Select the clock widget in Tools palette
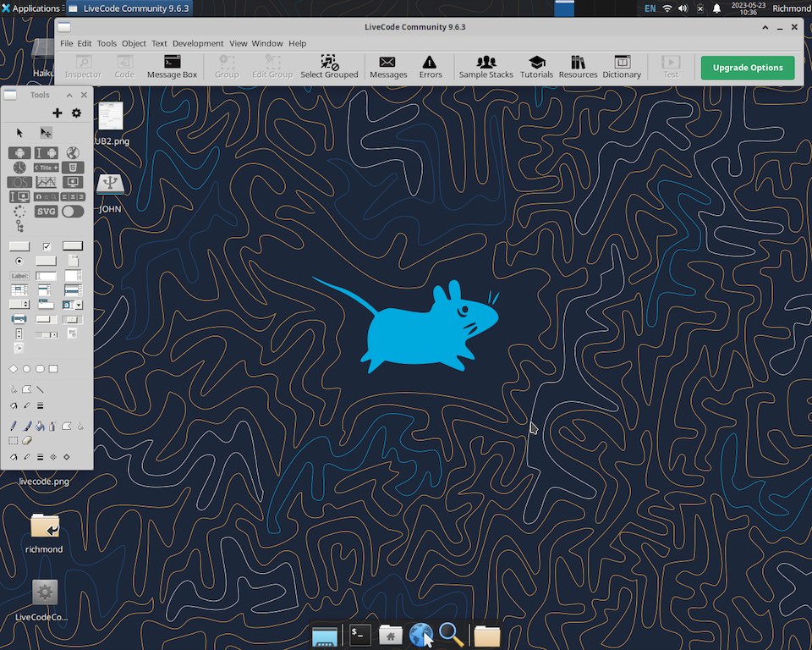This screenshot has height=650, width=812. tap(19, 168)
